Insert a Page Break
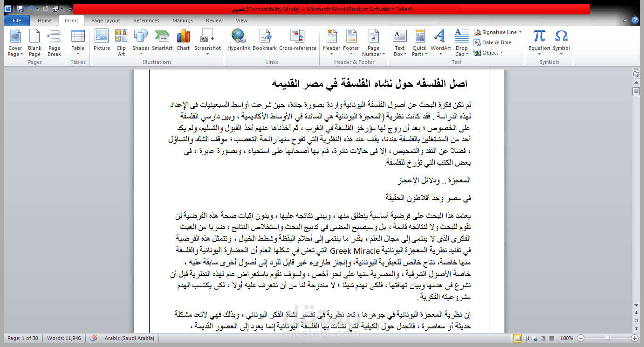The image size is (644, 347). coord(54,42)
